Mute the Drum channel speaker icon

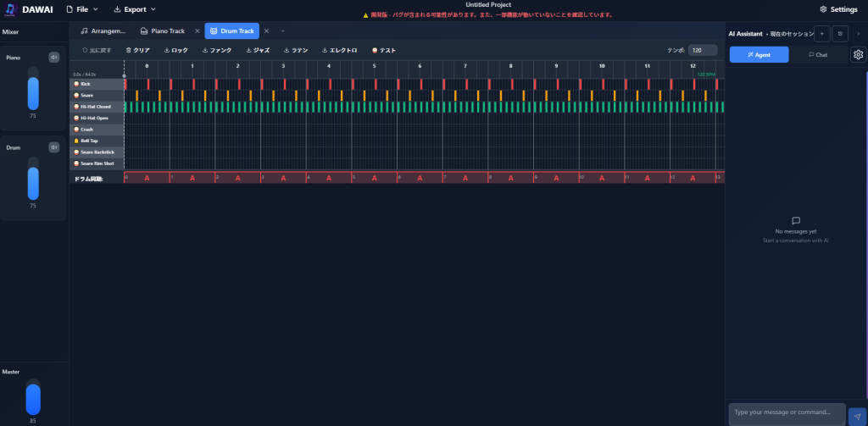pyautogui.click(x=54, y=147)
